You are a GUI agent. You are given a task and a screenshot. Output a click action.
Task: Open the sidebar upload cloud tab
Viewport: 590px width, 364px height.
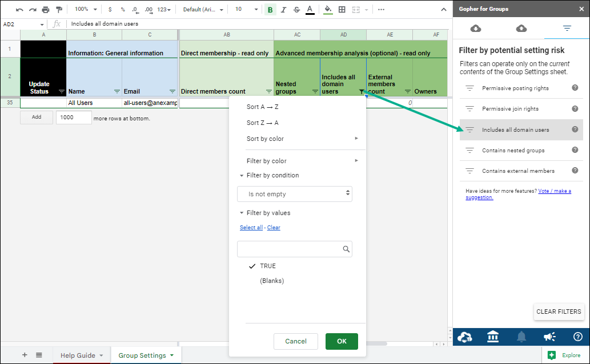click(x=521, y=28)
